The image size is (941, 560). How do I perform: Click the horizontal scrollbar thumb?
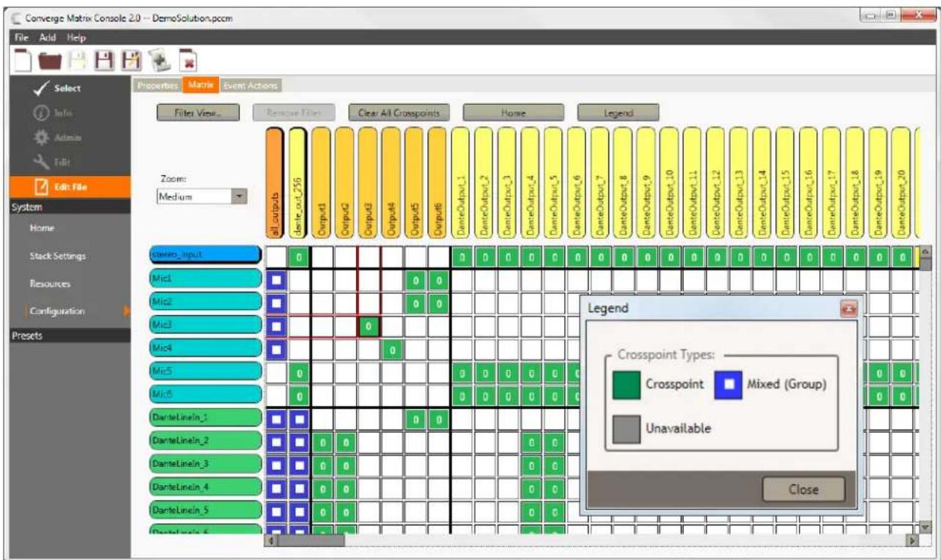(x=309, y=540)
